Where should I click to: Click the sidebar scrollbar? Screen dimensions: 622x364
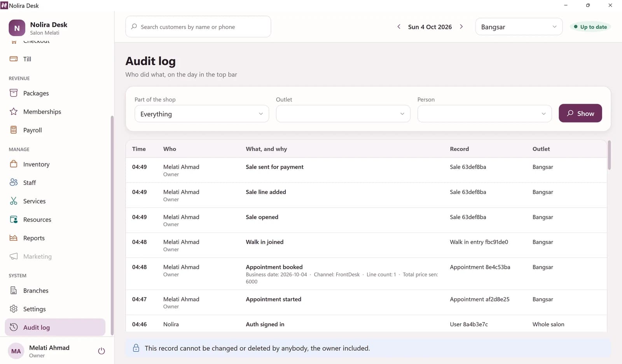pyautogui.click(x=112, y=225)
